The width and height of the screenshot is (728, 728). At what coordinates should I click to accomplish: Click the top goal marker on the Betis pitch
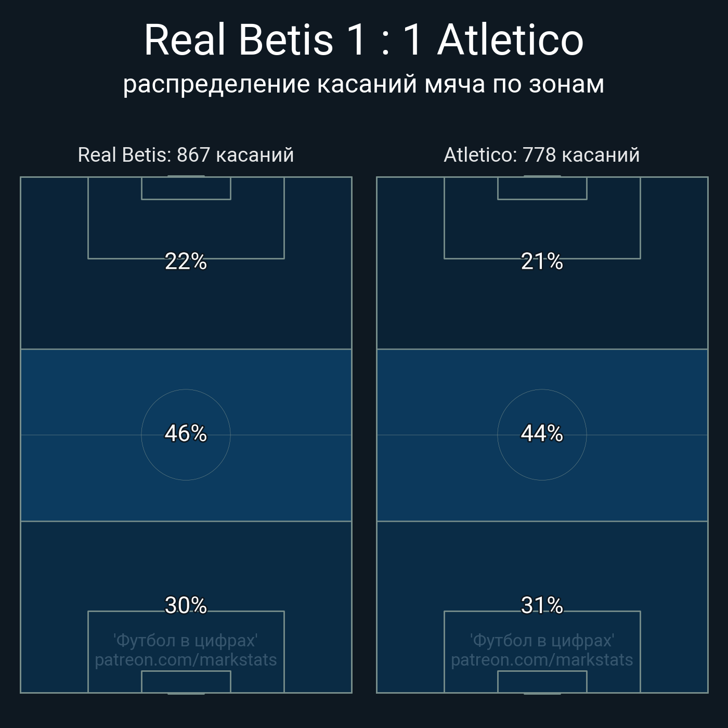(186, 176)
